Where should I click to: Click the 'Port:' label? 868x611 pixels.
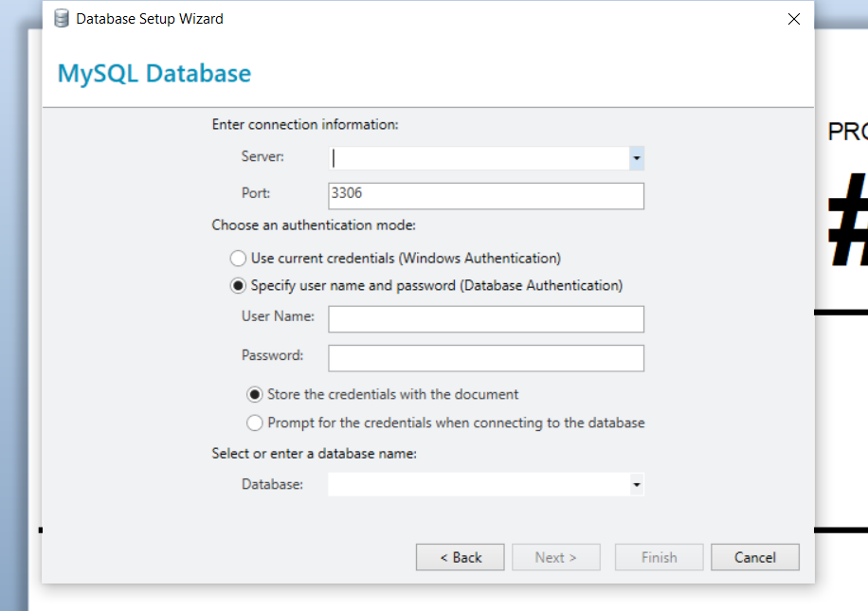[x=256, y=193]
